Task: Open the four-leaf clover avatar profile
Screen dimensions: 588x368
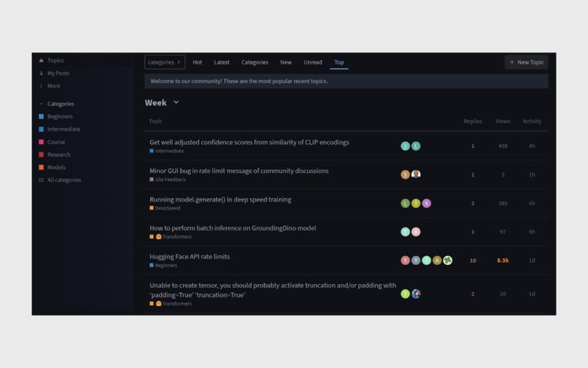Action: 448,261
